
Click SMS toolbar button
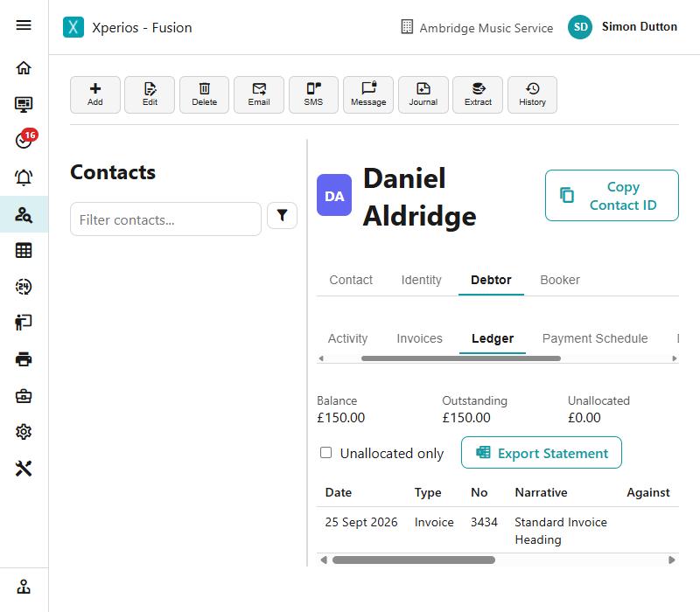[x=313, y=94]
